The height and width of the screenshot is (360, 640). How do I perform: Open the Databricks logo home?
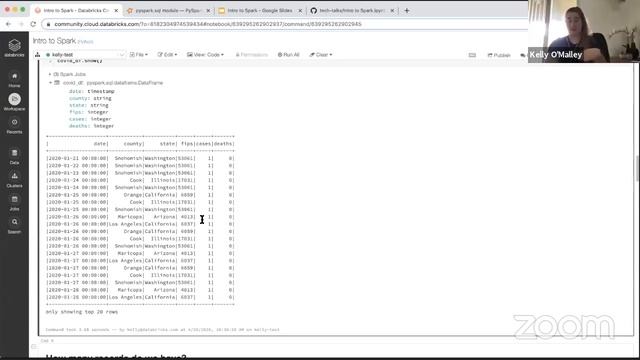click(14, 48)
